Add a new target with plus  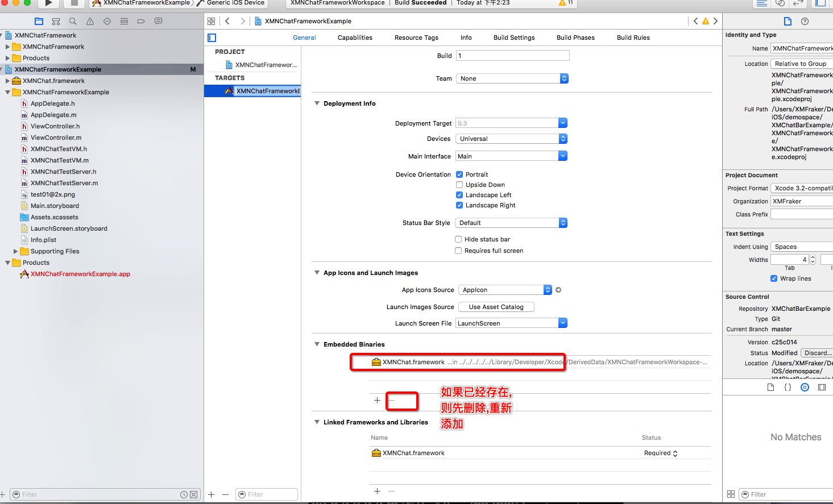click(x=212, y=494)
